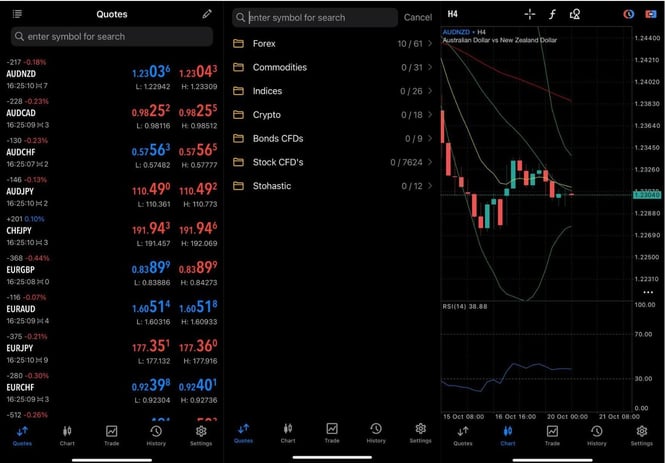Open the Forex folder

pyautogui.click(x=332, y=43)
